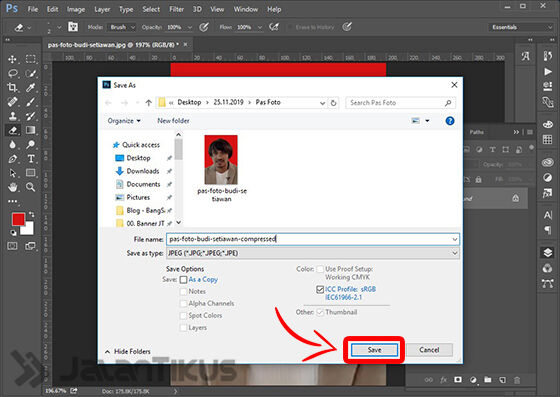Select the Dodge tool
560x397 pixels.
[x=31, y=145]
